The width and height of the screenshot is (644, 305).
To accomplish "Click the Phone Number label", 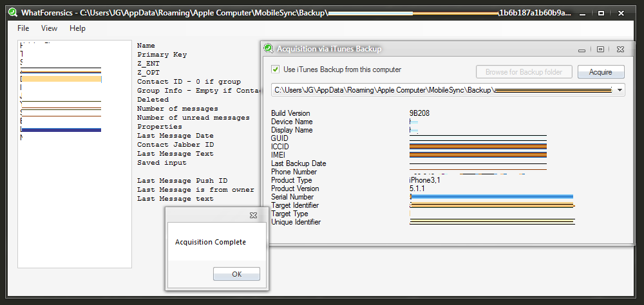I will coord(294,172).
